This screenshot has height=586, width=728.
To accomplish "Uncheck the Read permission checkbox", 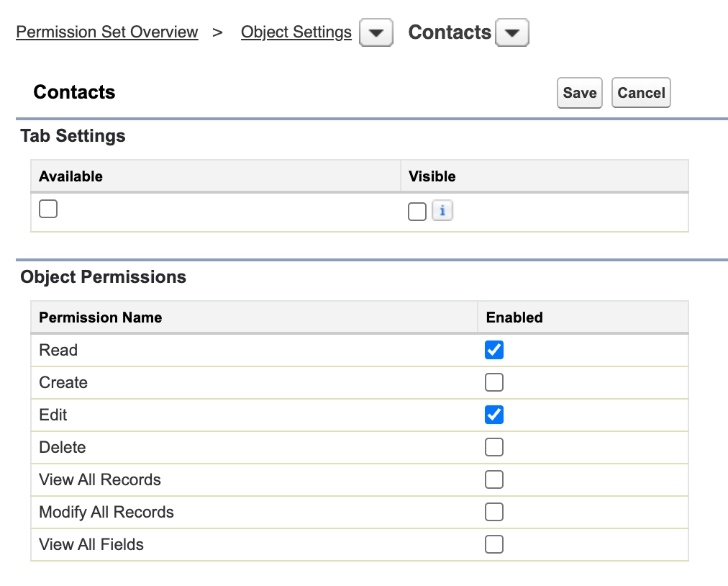I will coord(494,350).
